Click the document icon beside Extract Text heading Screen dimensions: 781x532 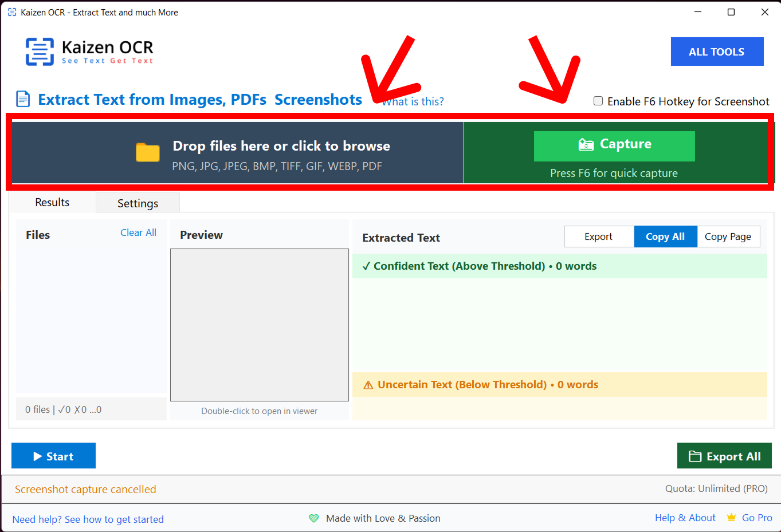[23, 99]
